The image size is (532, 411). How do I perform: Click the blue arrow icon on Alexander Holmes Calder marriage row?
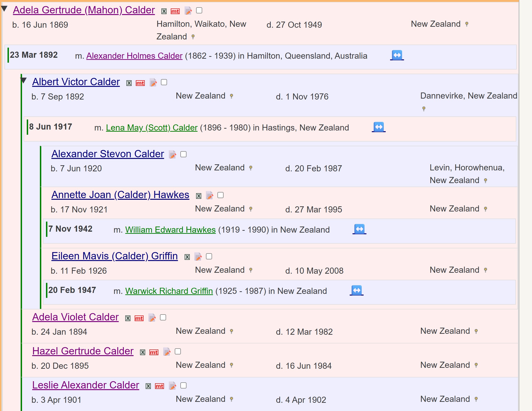397,55
